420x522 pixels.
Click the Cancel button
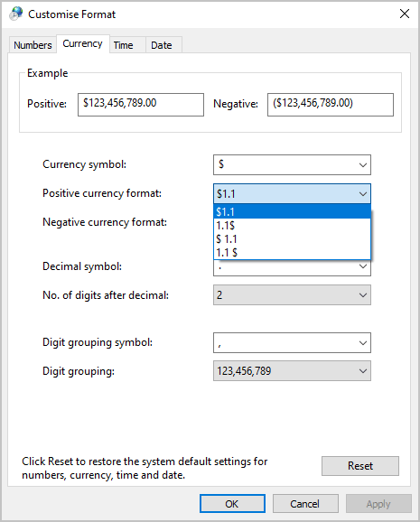coord(305,504)
